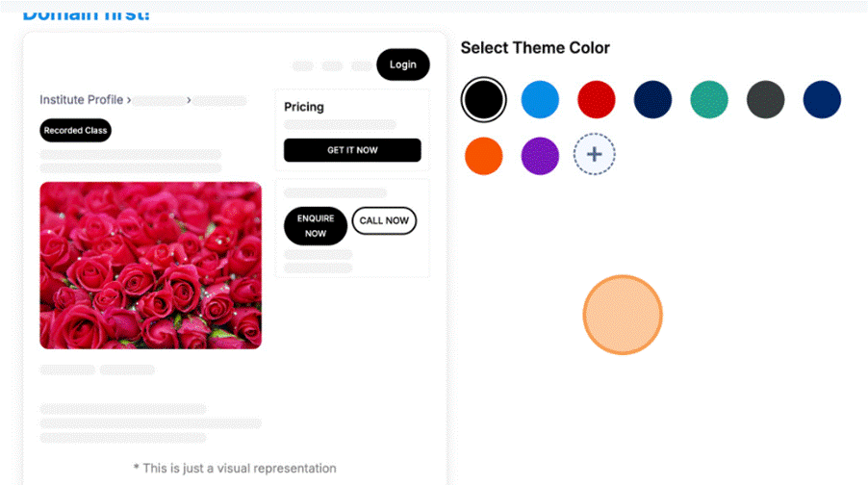
Task: Click the red roses preview image
Action: point(150,265)
